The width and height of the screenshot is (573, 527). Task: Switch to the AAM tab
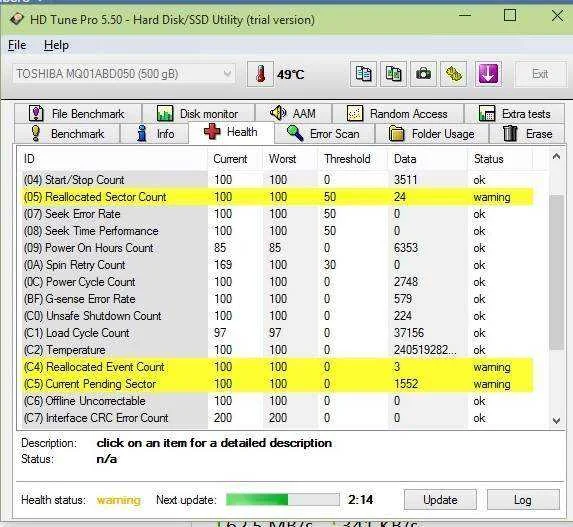pos(293,114)
